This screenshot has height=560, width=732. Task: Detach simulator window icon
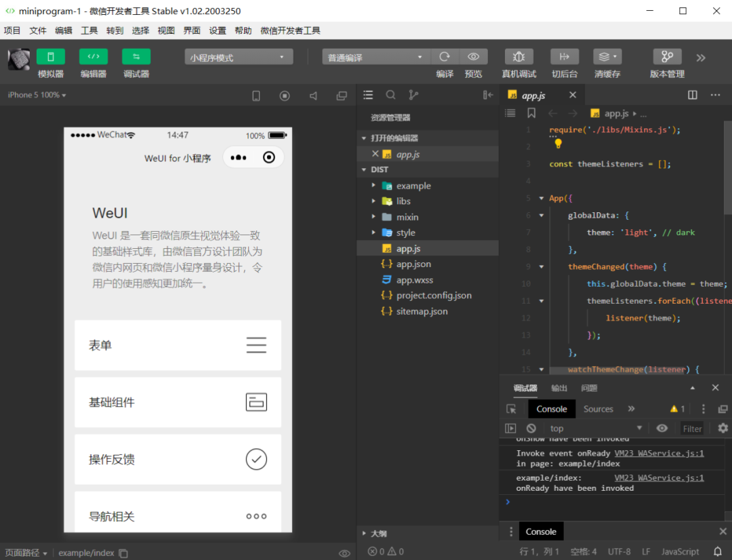coord(342,96)
